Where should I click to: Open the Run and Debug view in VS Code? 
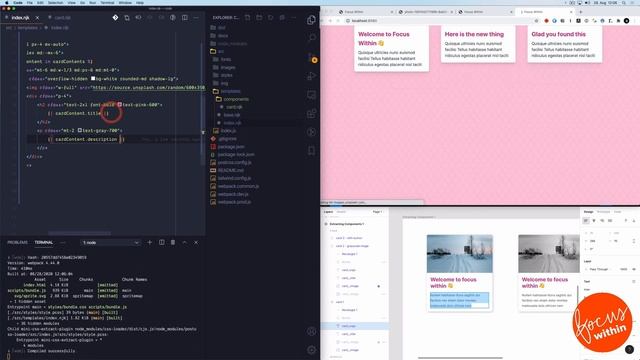(311, 76)
